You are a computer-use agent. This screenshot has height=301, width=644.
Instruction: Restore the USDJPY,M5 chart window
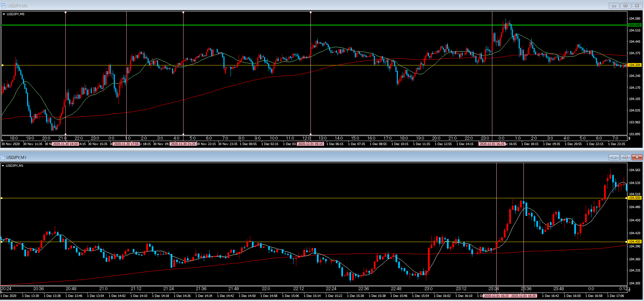coord(625,6)
